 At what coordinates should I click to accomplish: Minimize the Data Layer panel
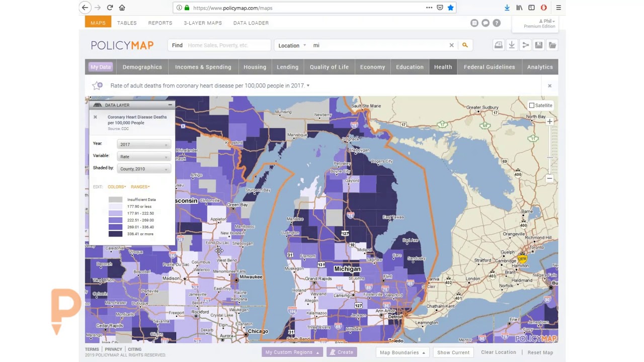(x=170, y=105)
